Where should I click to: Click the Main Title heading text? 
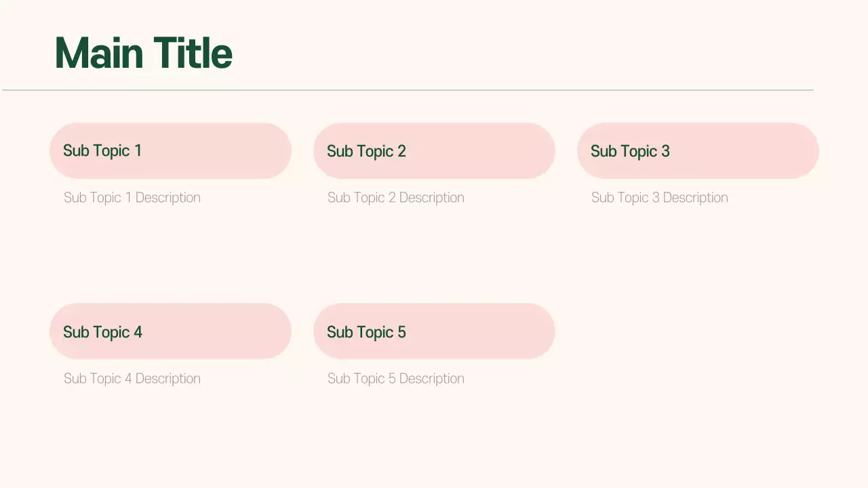pyautogui.click(x=143, y=53)
